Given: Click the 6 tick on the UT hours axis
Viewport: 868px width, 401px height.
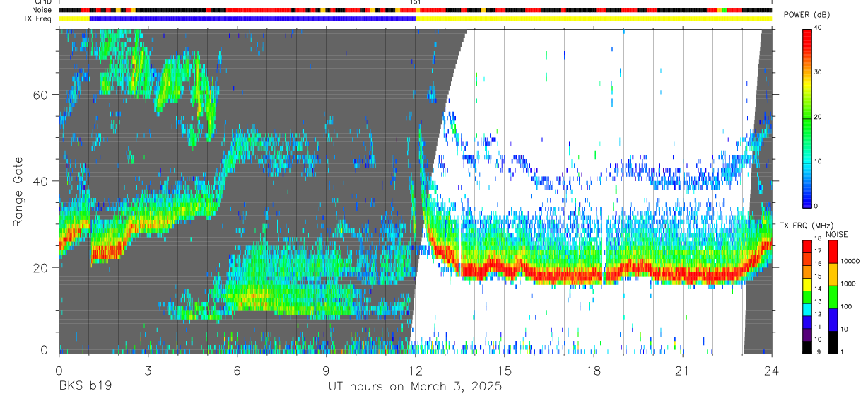Looking at the screenshot, I should click(237, 370).
